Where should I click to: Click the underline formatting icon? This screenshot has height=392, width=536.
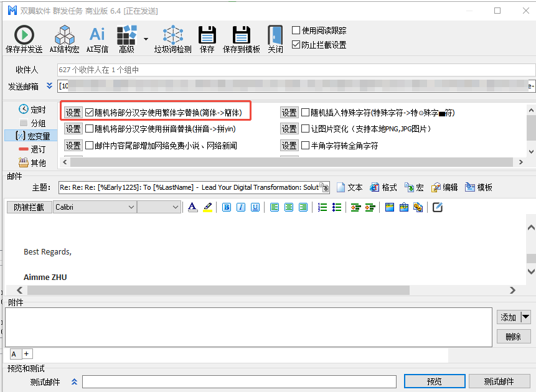[x=255, y=207]
